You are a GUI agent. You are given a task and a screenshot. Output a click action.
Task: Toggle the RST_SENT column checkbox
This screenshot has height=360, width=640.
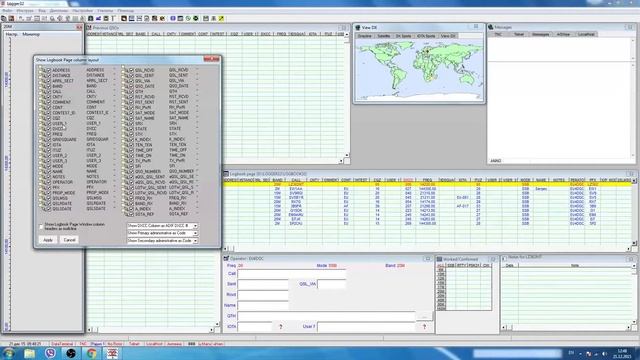point(131,102)
